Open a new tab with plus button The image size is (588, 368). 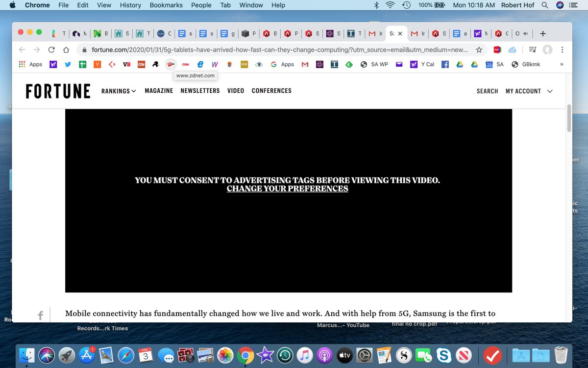coord(542,34)
